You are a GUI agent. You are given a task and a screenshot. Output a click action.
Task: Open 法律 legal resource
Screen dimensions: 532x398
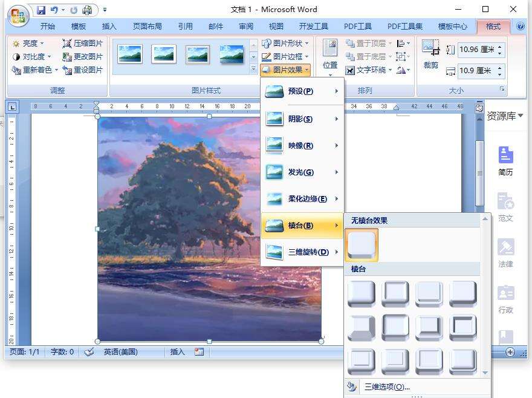(x=505, y=253)
